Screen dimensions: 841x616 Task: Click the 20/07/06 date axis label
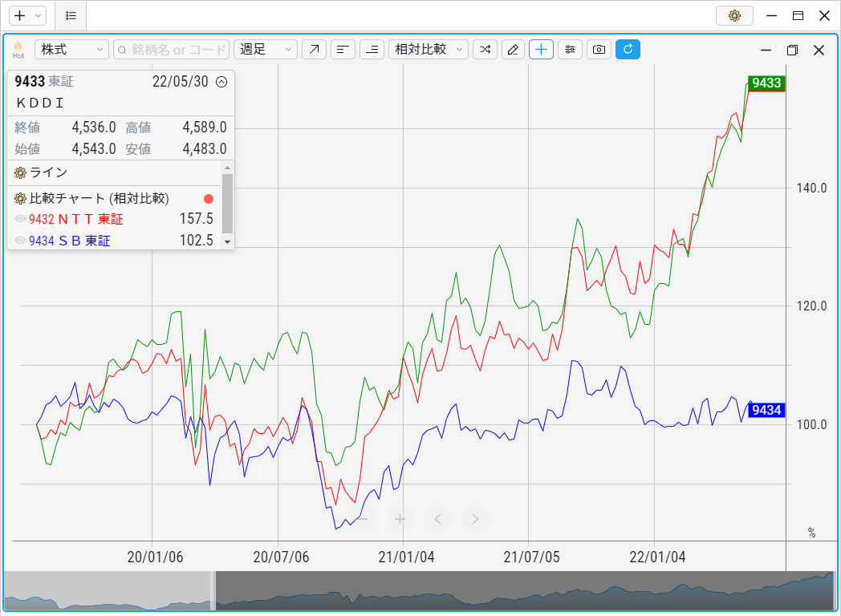281,557
